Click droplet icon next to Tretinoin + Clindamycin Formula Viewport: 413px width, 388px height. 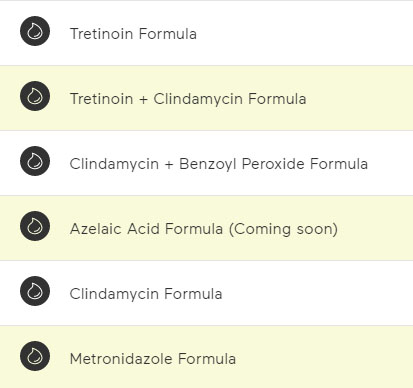tap(35, 96)
